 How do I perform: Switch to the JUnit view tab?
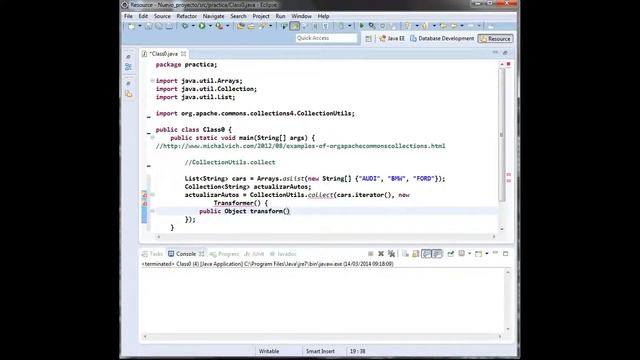[x=254, y=254]
